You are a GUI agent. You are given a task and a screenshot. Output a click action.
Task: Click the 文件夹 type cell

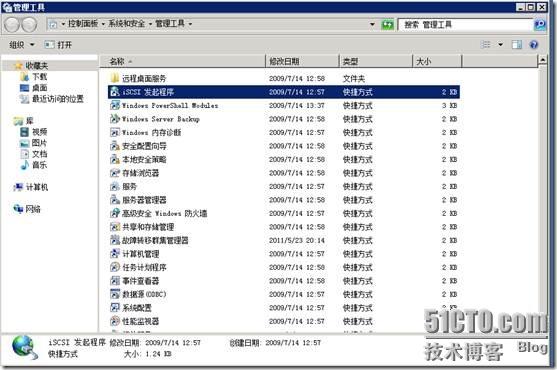tap(354, 78)
